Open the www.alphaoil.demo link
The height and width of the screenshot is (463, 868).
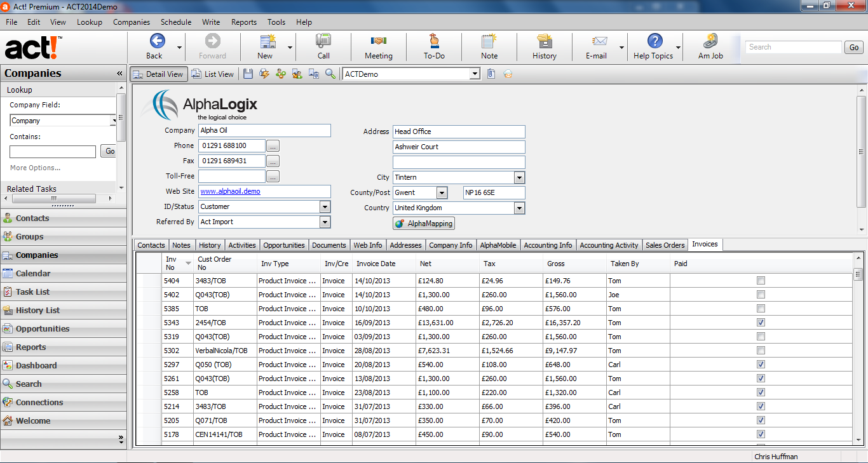coord(230,191)
